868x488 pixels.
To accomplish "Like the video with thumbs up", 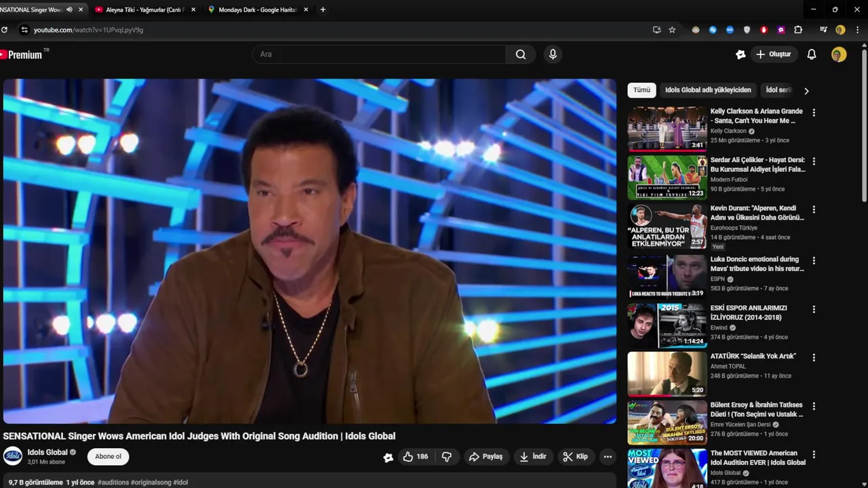I will [415, 457].
